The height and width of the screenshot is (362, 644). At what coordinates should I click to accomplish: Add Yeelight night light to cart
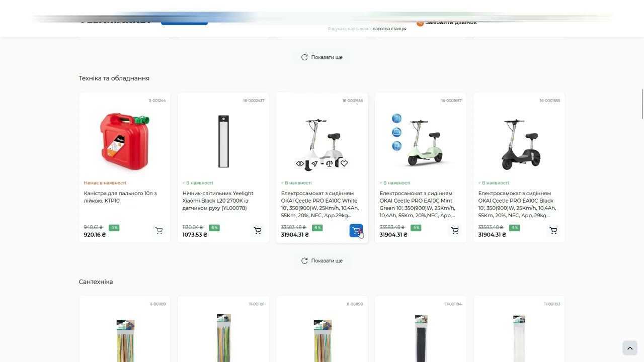click(258, 231)
